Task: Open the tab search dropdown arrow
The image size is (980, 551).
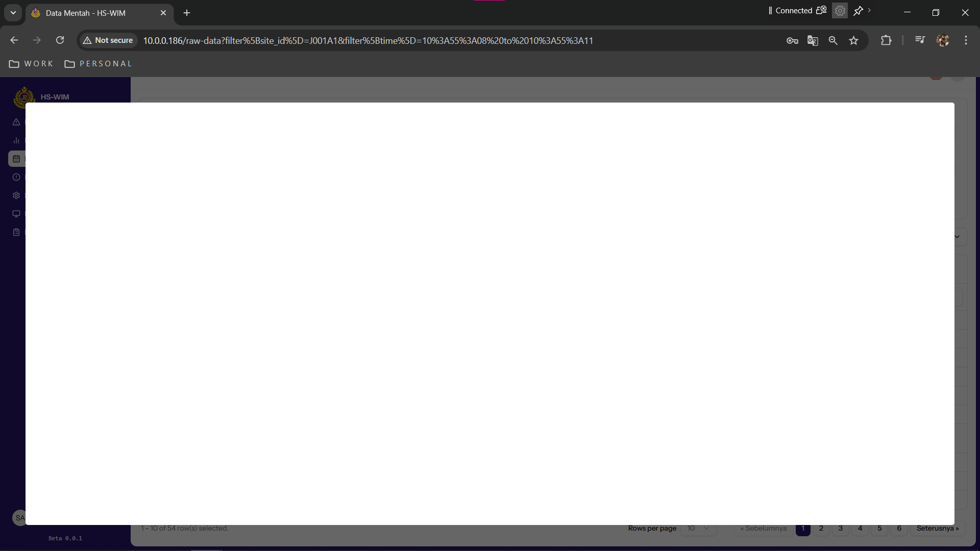Action: point(13,13)
